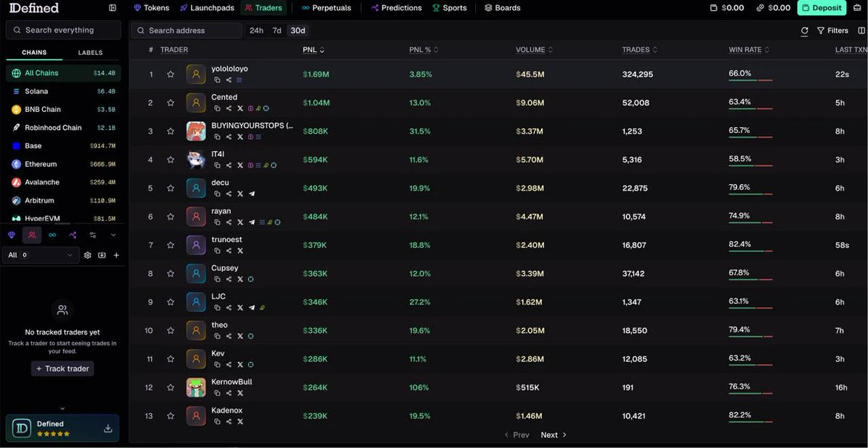Open X icon under KernowBull
This screenshot has width=868, height=448.
pos(240,393)
